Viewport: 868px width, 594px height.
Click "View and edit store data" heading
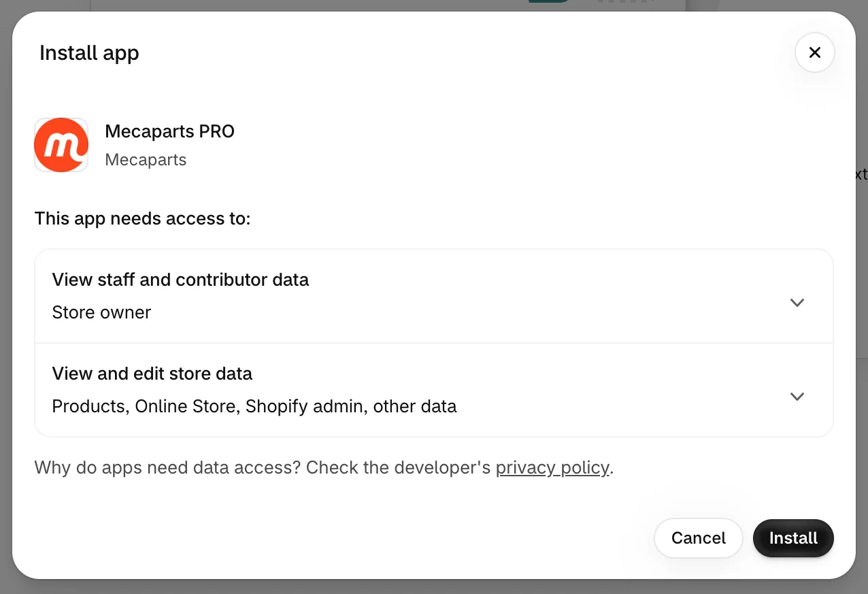152,374
